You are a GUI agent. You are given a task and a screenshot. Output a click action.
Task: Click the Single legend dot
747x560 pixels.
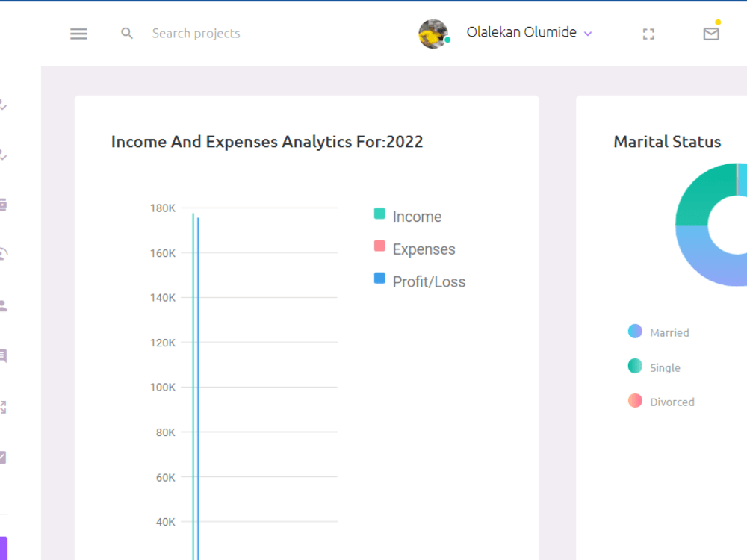tap(635, 366)
